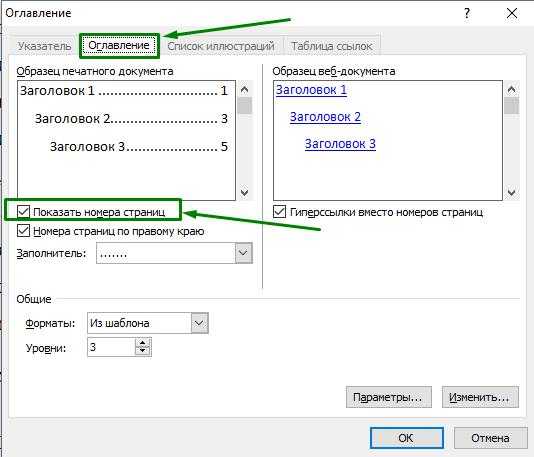
Task: Switch to the Указатель tab
Action: pos(44,46)
